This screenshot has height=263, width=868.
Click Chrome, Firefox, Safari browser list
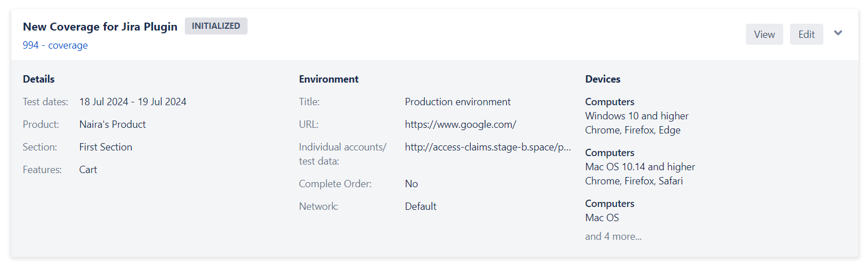pos(634,181)
